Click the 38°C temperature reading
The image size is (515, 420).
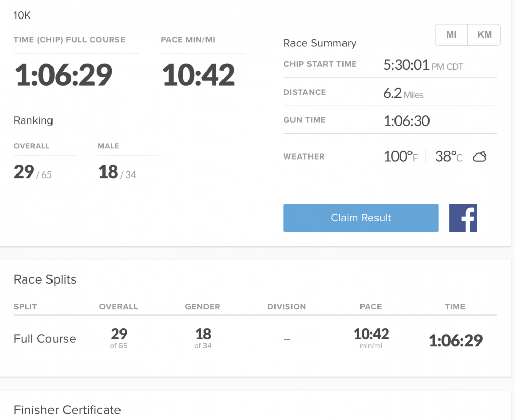[x=449, y=156]
